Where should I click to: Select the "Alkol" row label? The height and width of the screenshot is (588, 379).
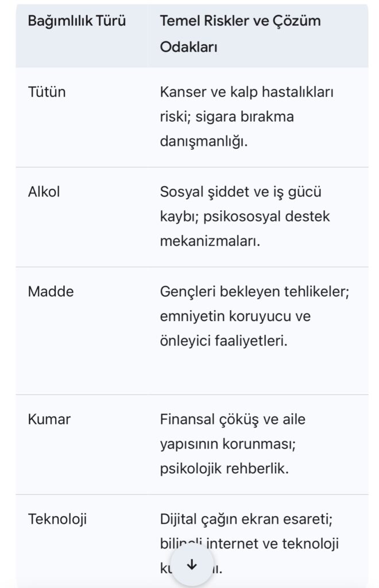tap(44, 192)
